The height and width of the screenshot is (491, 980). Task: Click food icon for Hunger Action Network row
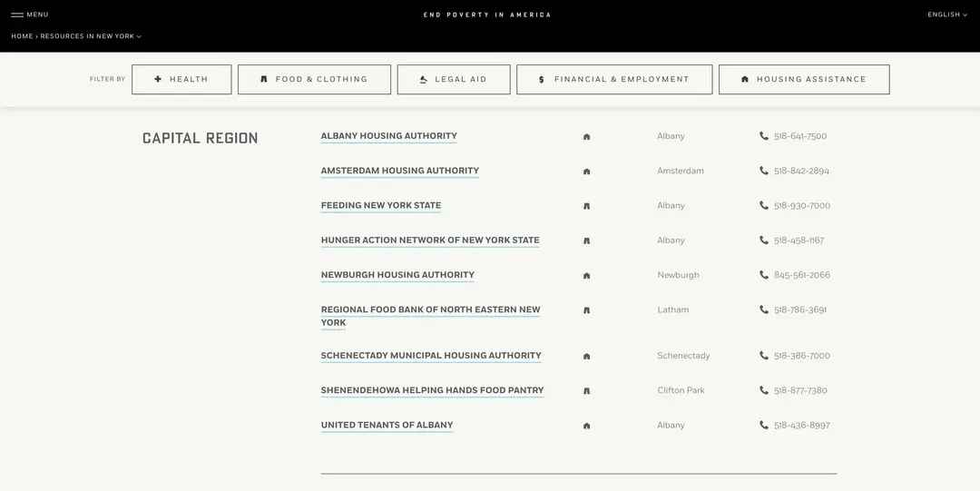586,241
